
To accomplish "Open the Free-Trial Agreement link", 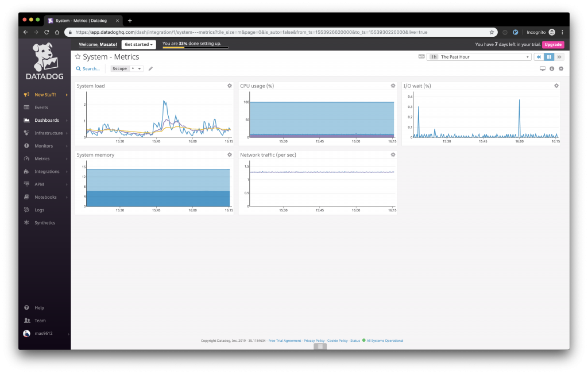I will [x=285, y=341].
